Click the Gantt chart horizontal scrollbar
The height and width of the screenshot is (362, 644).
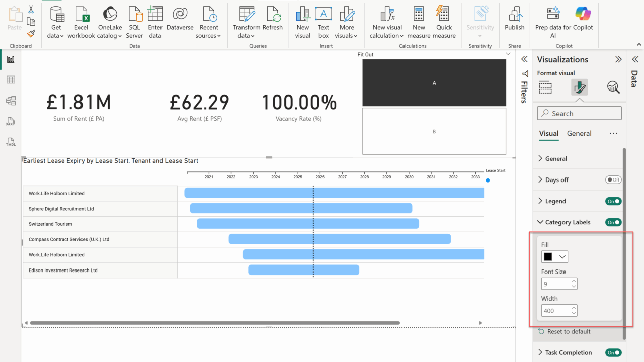coord(215,323)
